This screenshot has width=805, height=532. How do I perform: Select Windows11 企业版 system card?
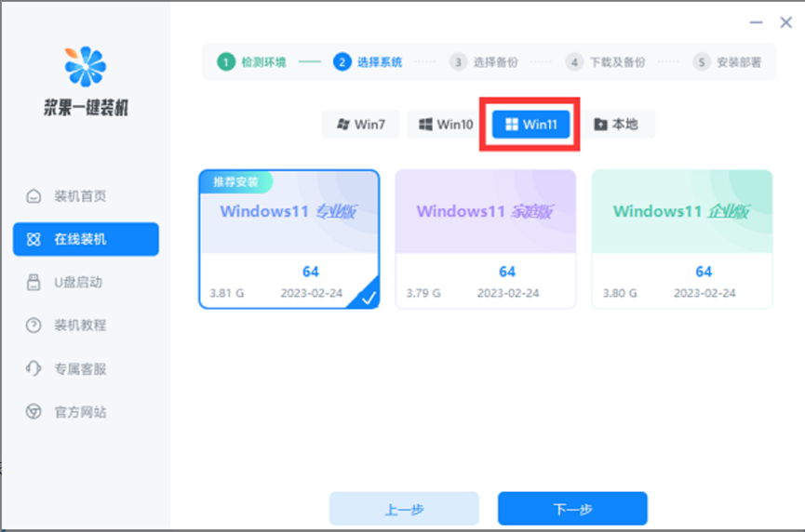tap(682, 239)
